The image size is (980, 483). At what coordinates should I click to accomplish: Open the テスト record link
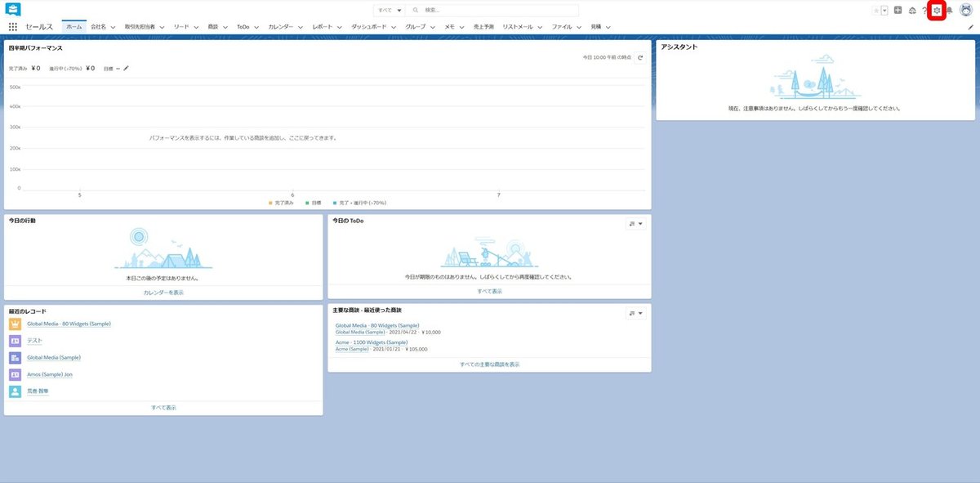click(34, 340)
